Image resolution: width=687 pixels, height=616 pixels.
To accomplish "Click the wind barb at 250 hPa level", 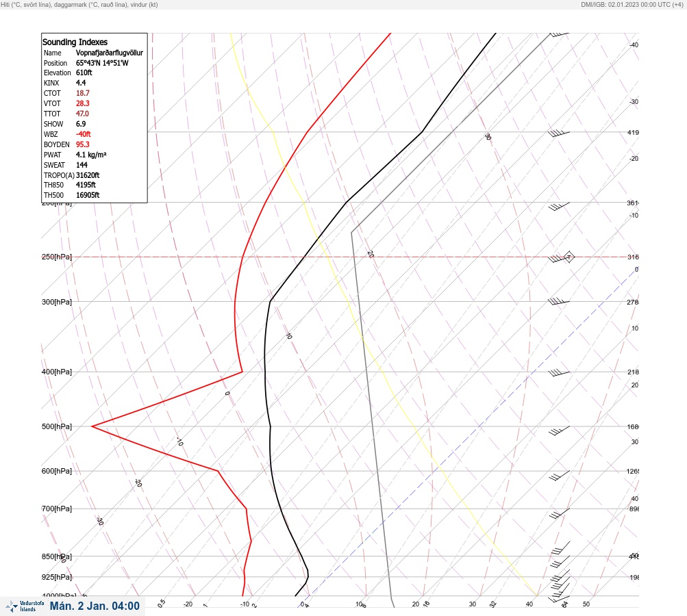I will coord(559,258).
